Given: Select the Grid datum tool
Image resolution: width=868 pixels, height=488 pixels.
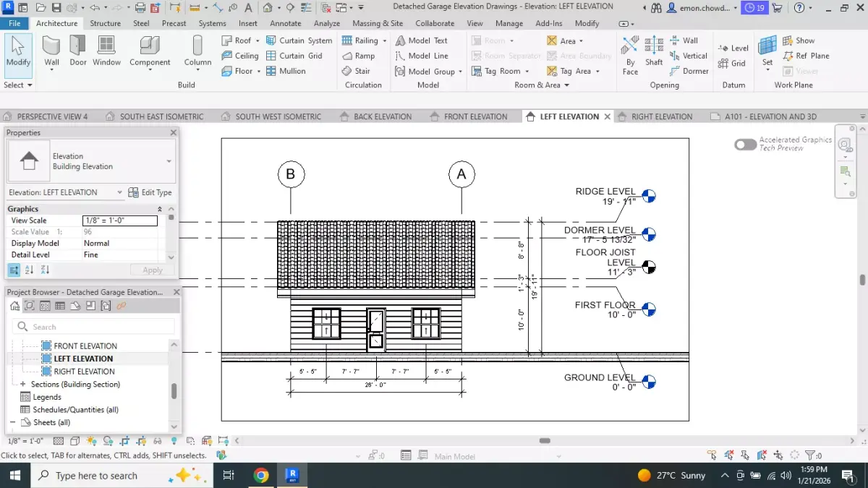Looking at the screenshot, I should tap(731, 64).
